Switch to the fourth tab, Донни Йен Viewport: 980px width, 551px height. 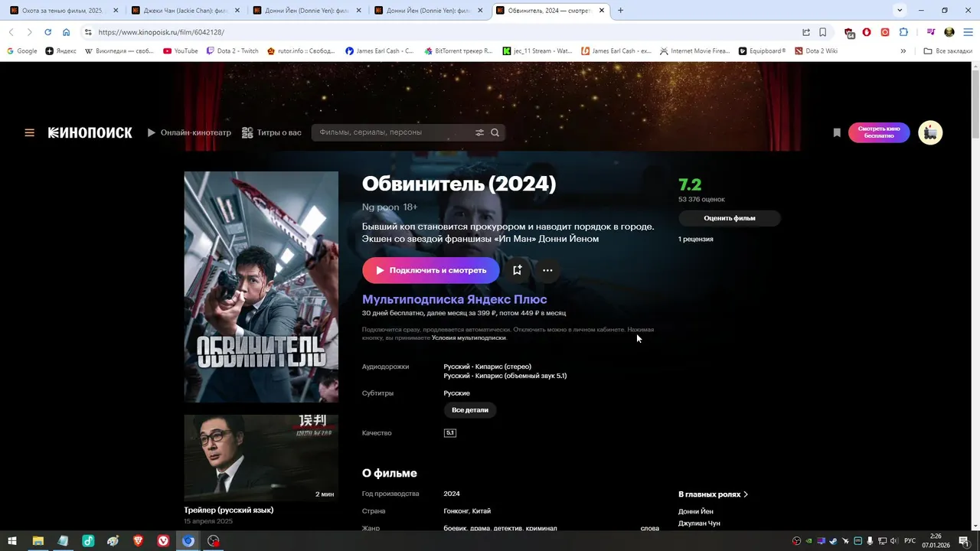[426, 11]
